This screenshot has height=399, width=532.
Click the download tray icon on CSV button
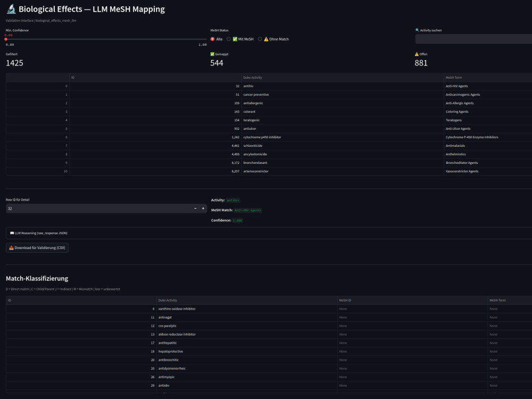11,248
